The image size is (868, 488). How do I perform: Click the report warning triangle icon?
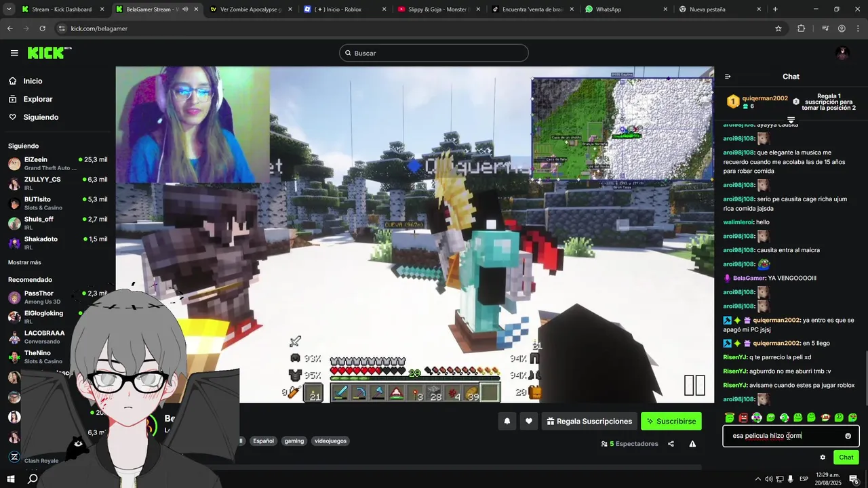coord(692,444)
